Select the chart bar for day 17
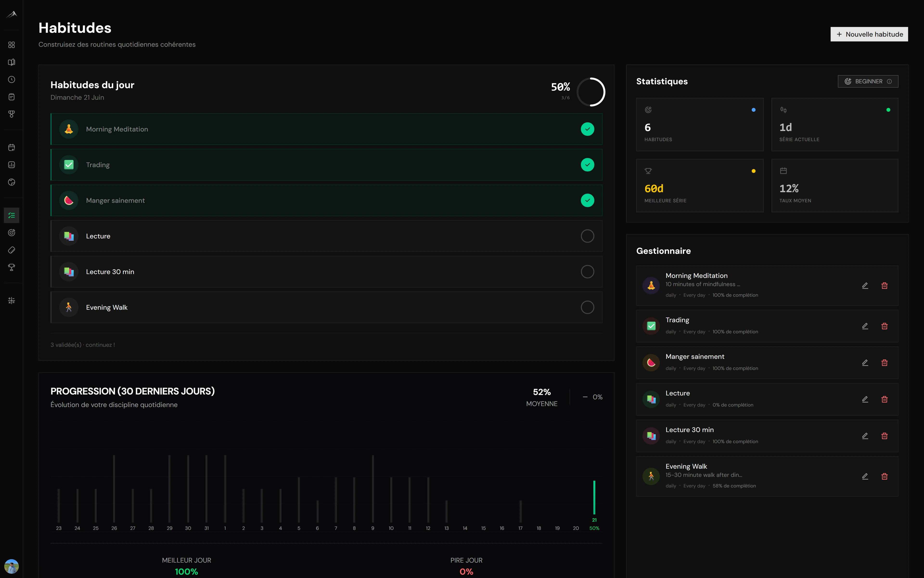924x578 pixels. coord(520,512)
